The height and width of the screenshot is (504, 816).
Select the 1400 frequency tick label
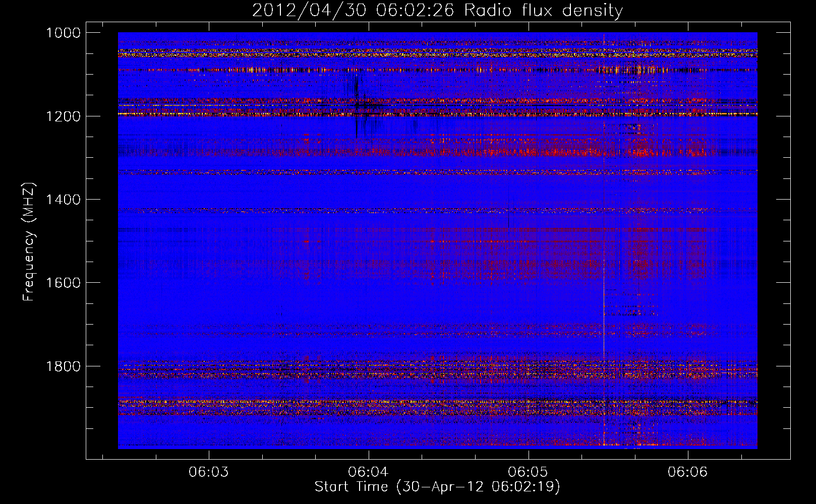point(63,200)
